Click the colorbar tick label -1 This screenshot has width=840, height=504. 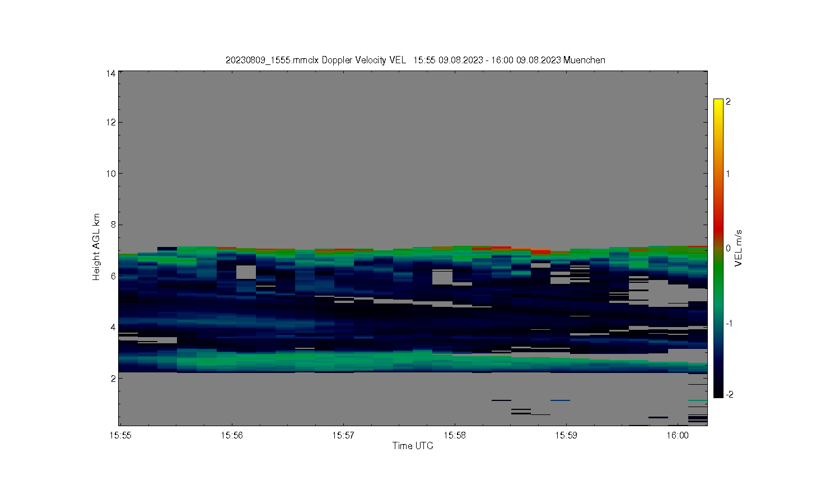tap(729, 323)
